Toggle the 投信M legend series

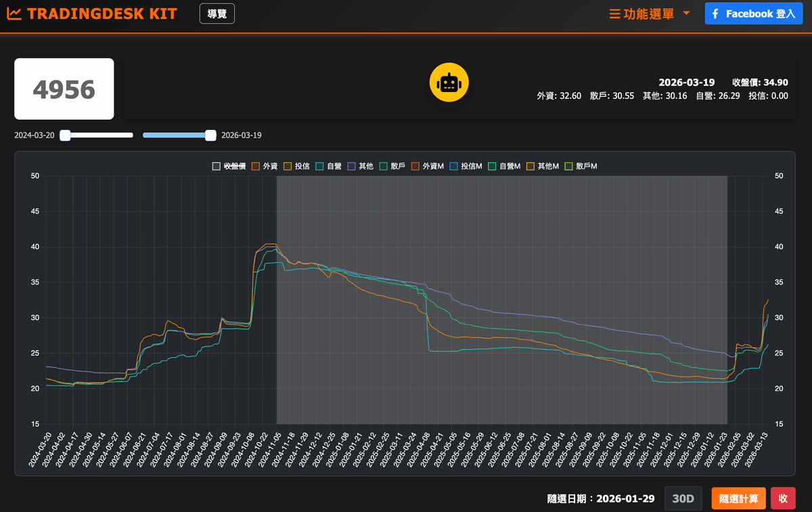466,166
